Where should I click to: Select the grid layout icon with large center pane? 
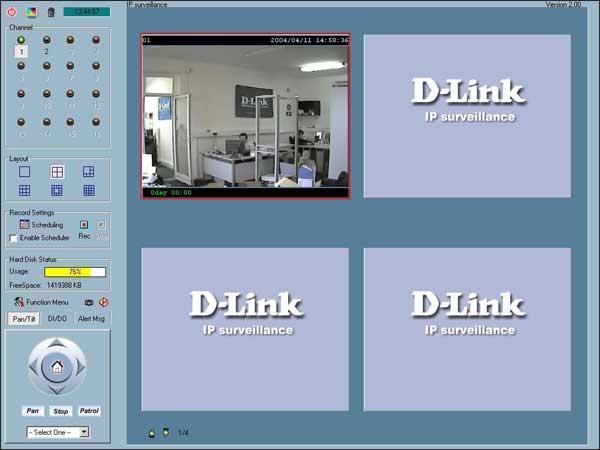[x=57, y=190]
